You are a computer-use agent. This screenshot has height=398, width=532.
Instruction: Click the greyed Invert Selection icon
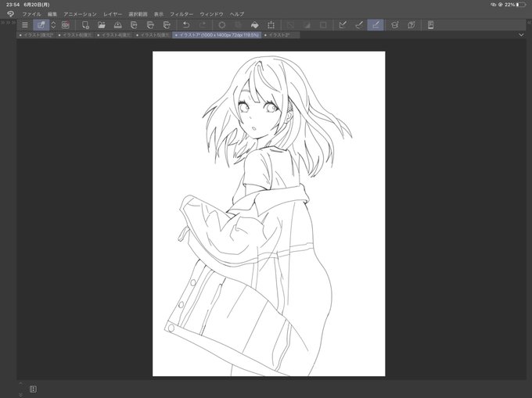(x=307, y=25)
